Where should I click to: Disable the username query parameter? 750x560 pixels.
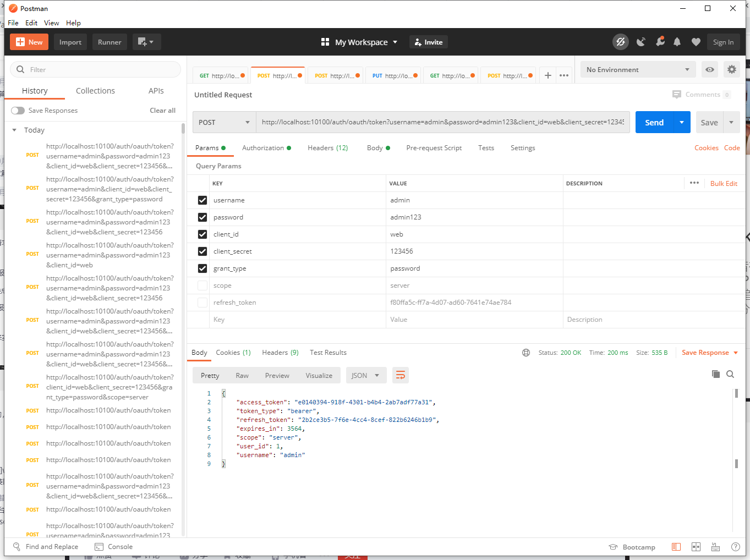(202, 200)
